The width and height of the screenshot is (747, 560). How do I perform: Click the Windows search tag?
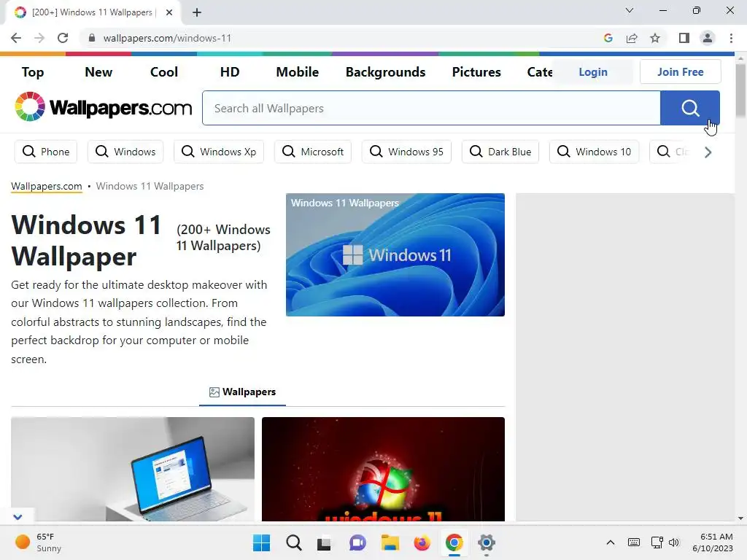click(x=125, y=152)
